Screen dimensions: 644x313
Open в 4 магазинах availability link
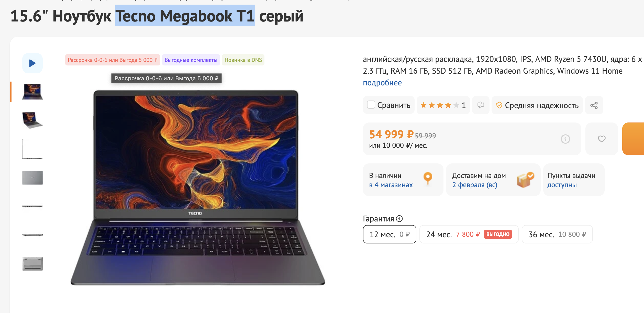[391, 185]
